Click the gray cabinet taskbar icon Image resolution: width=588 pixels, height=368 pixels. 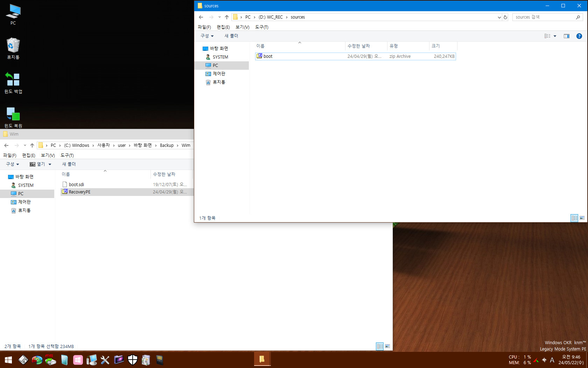(146, 360)
